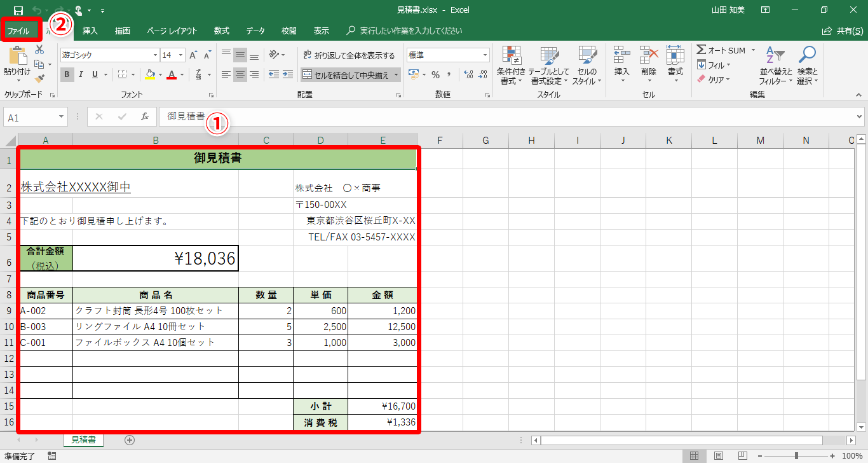Switch to the 挿入 ribbon tab
This screenshot has width=868, height=463.
[x=90, y=31]
